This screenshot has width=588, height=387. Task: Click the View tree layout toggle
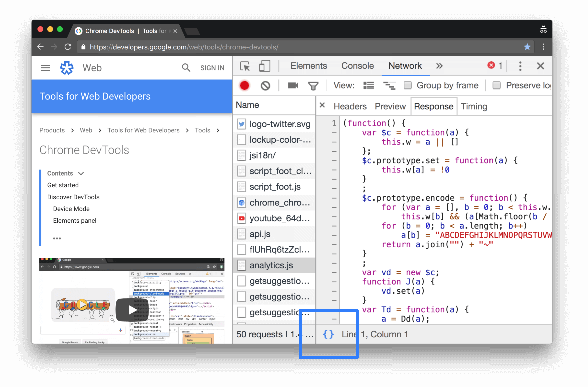coord(389,85)
